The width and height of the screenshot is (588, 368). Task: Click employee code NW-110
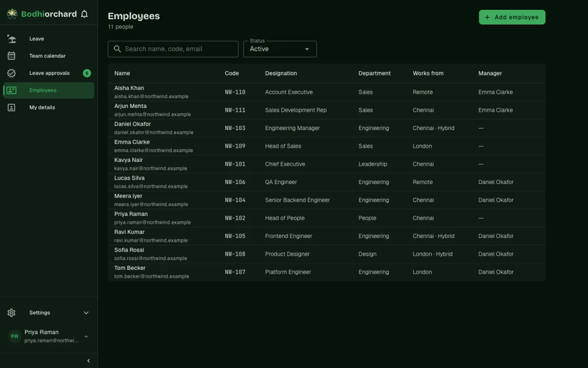235,92
